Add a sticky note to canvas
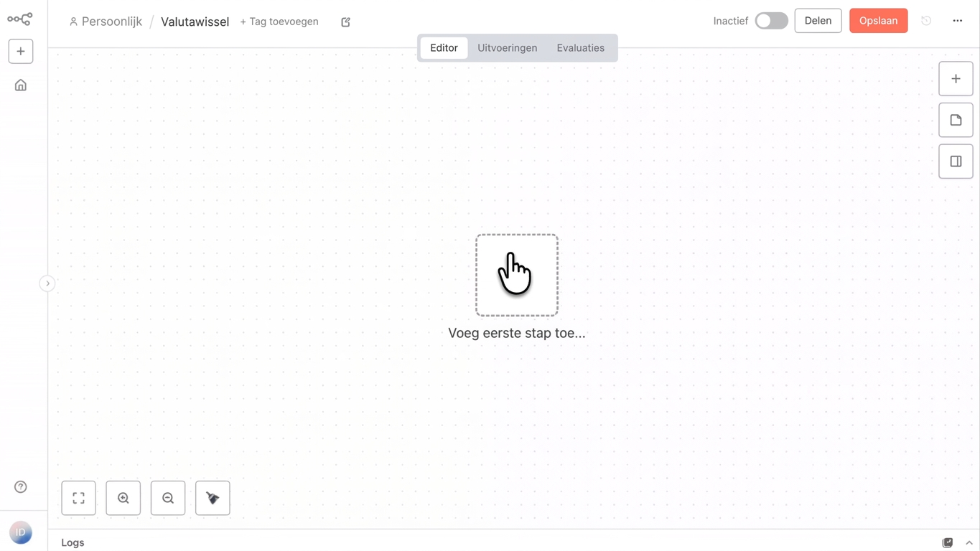980x551 pixels. (956, 121)
